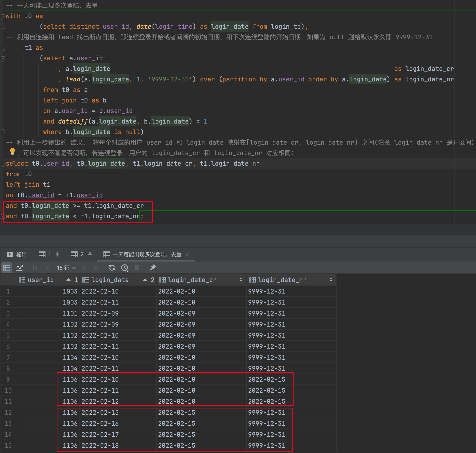The width and height of the screenshot is (476, 453).
Task: Pin the current result tab from toolbar
Action: coord(153,267)
